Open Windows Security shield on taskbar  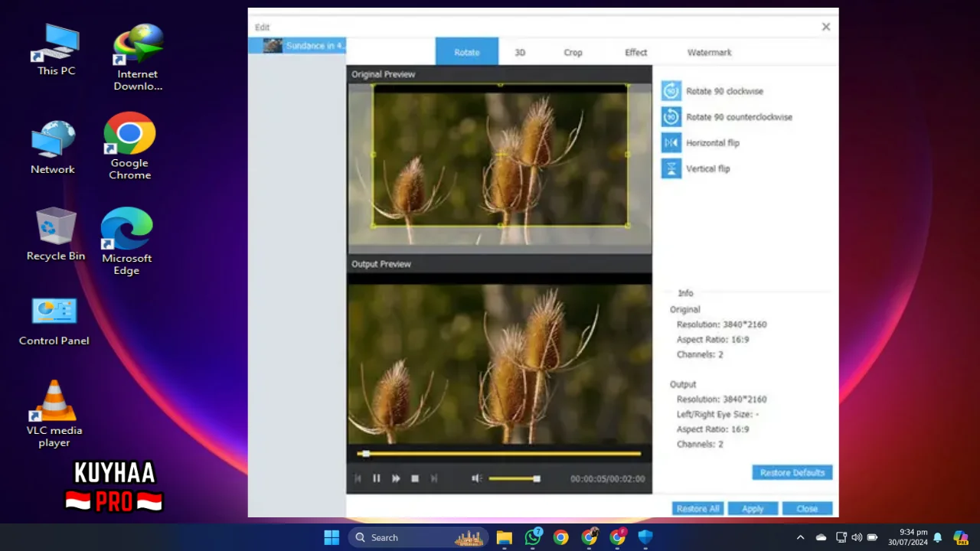pyautogui.click(x=645, y=537)
